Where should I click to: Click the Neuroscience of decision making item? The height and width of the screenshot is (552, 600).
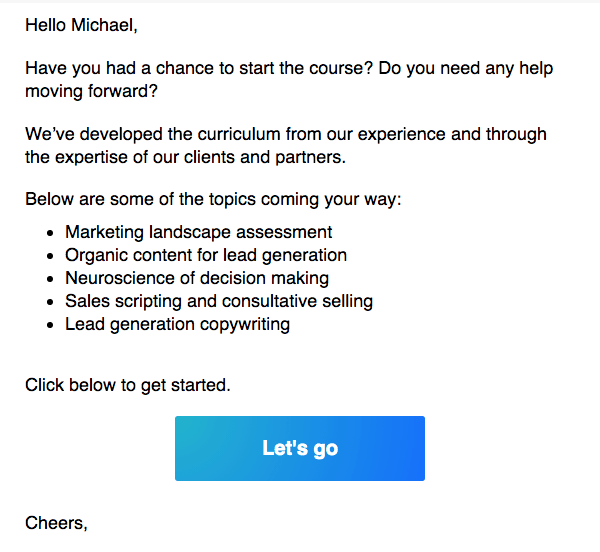pyautogui.click(x=197, y=278)
